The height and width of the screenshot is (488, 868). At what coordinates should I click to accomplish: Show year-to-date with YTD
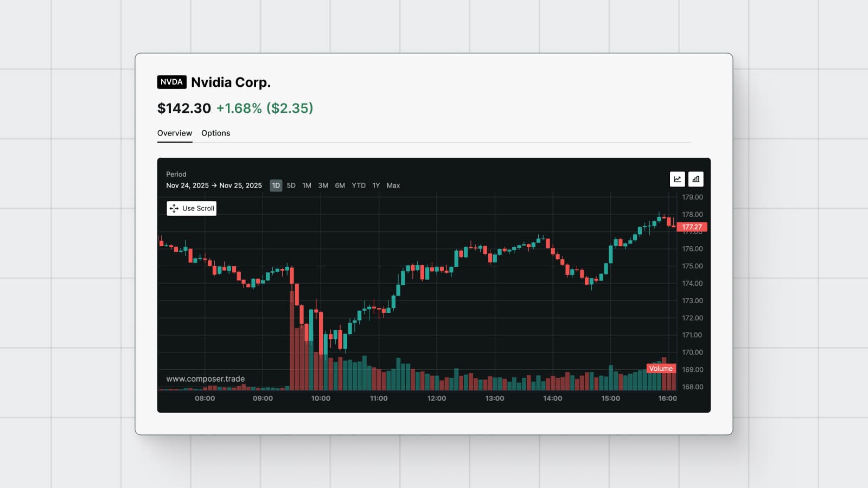359,185
